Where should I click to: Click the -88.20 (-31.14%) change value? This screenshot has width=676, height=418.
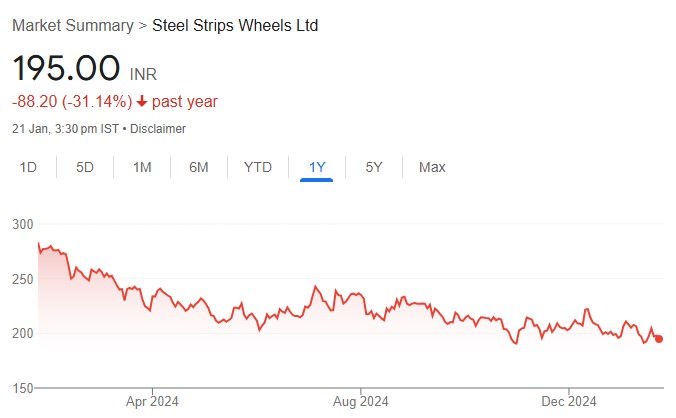pyautogui.click(x=72, y=101)
